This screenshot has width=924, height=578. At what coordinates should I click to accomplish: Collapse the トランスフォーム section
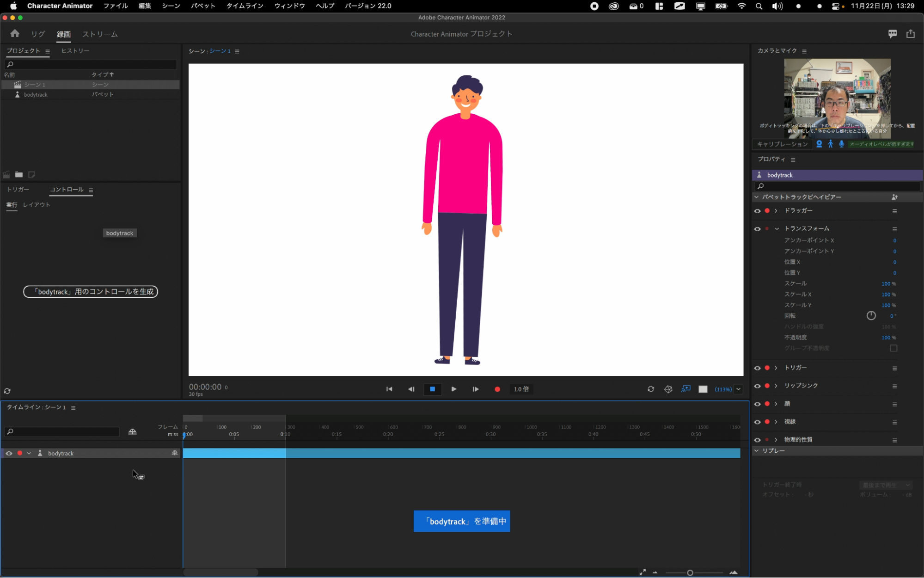point(777,229)
